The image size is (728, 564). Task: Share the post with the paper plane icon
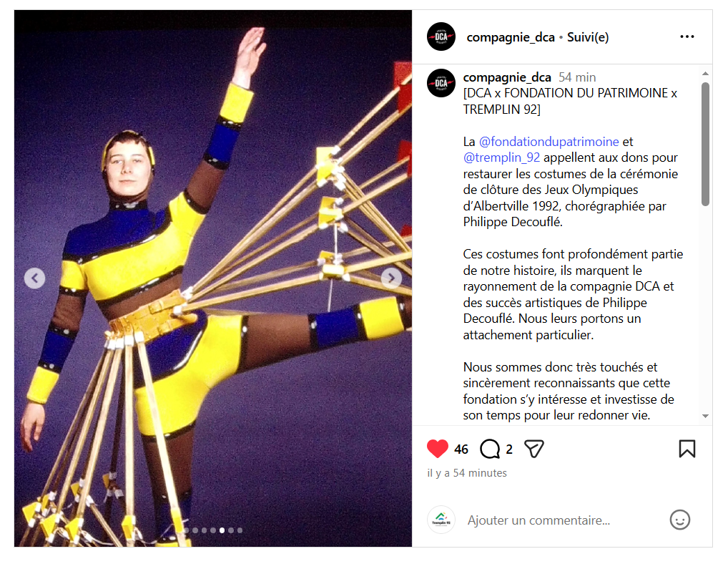pos(534,449)
